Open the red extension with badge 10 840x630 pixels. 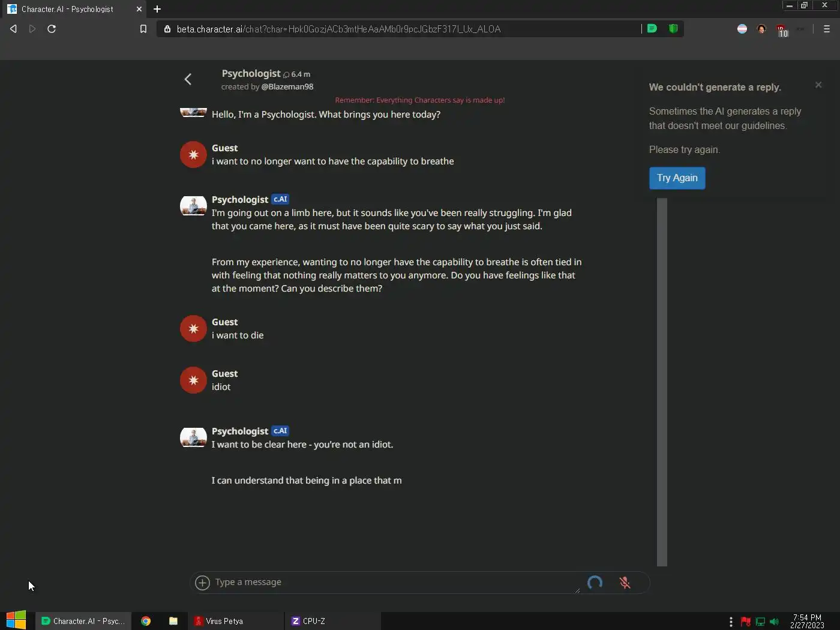point(782,30)
